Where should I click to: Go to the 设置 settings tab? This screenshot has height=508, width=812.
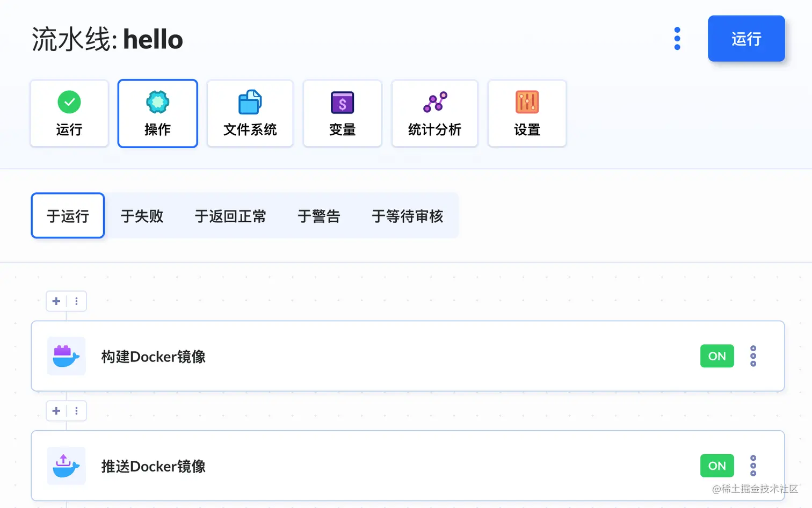527,113
